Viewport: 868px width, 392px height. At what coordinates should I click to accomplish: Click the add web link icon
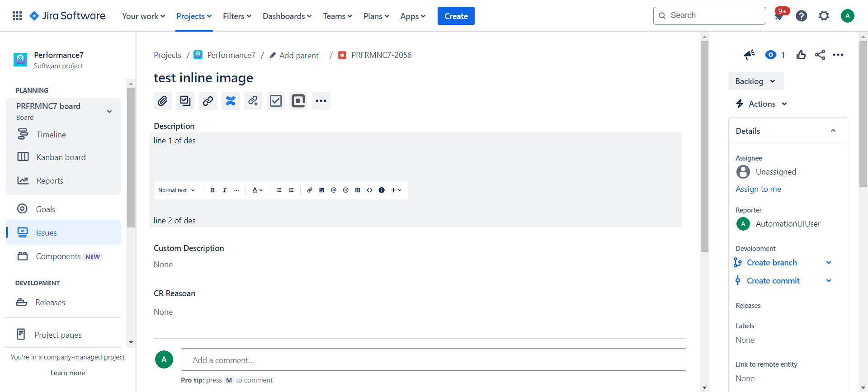click(x=253, y=101)
